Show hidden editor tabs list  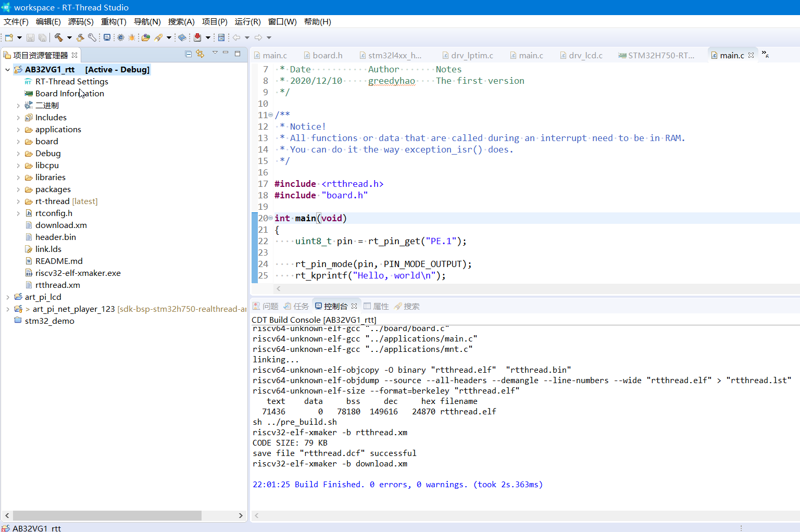765,54
